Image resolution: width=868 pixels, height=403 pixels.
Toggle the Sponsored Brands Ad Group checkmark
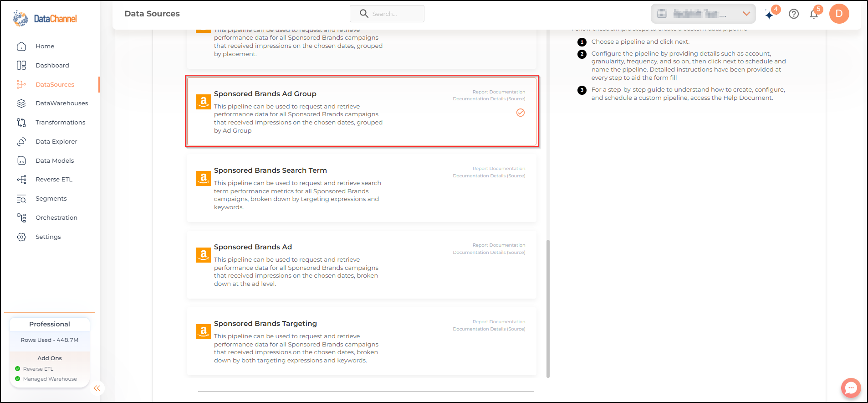click(x=521, y=113)
